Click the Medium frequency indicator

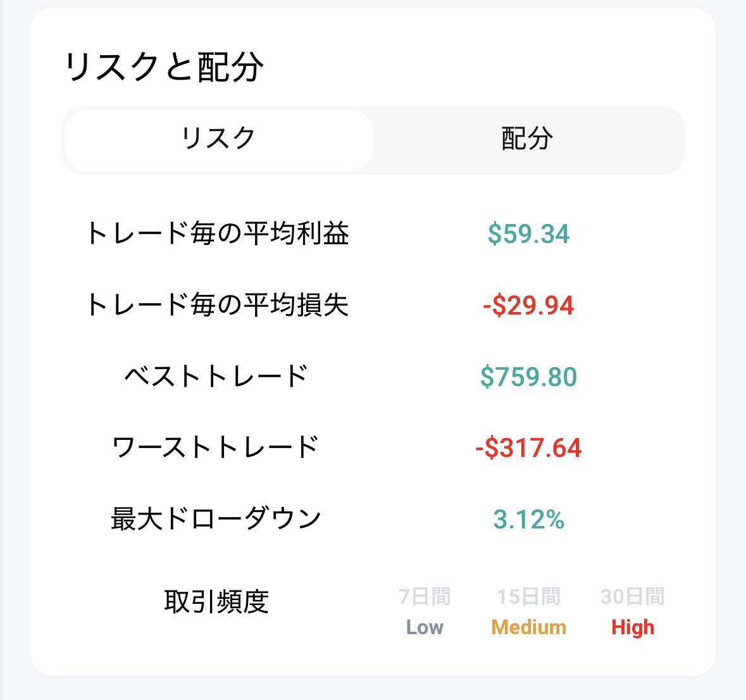tap(528, 627)
